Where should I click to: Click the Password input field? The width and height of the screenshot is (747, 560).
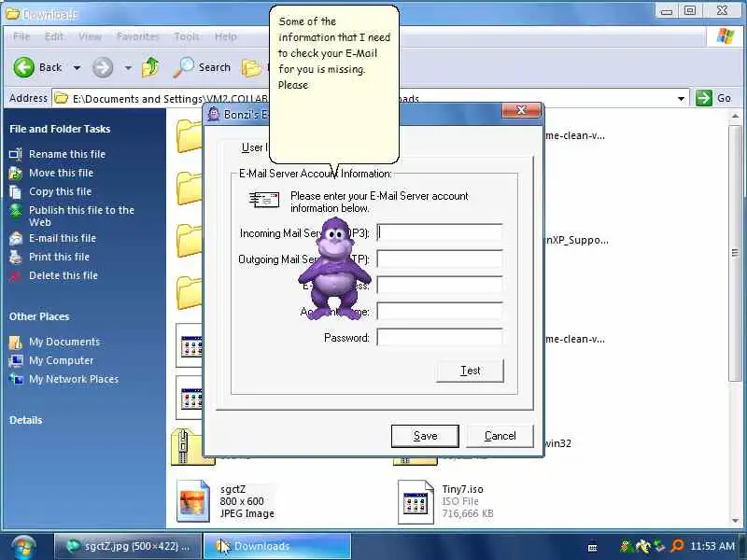click(x=439, y=337)
